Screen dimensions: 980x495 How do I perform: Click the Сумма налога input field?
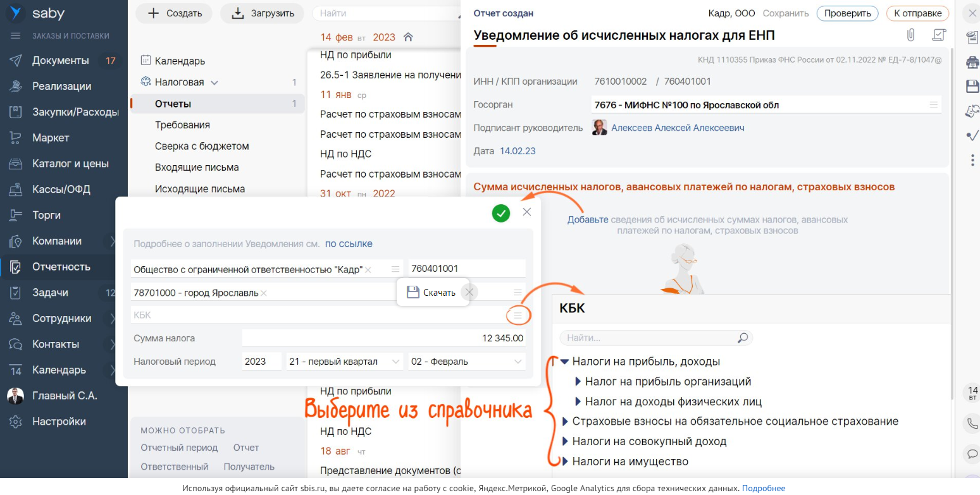click(x=383, y=338)
